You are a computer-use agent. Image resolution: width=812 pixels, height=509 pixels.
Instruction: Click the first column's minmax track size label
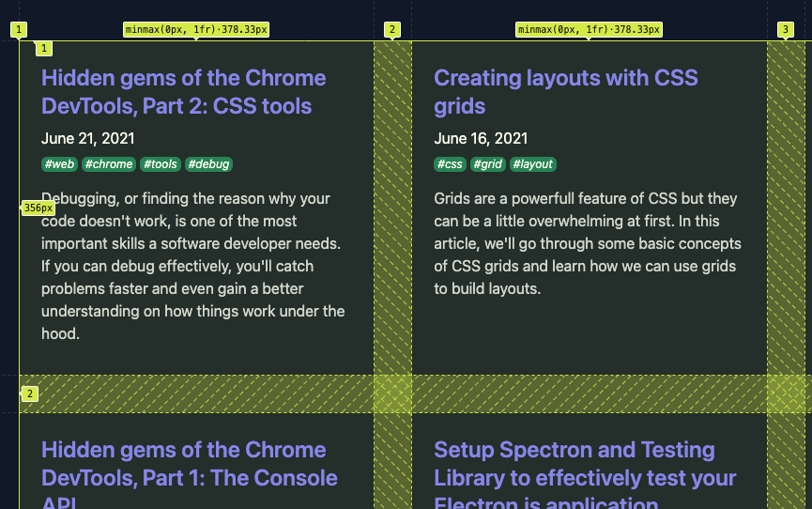(x=196, y=30)
